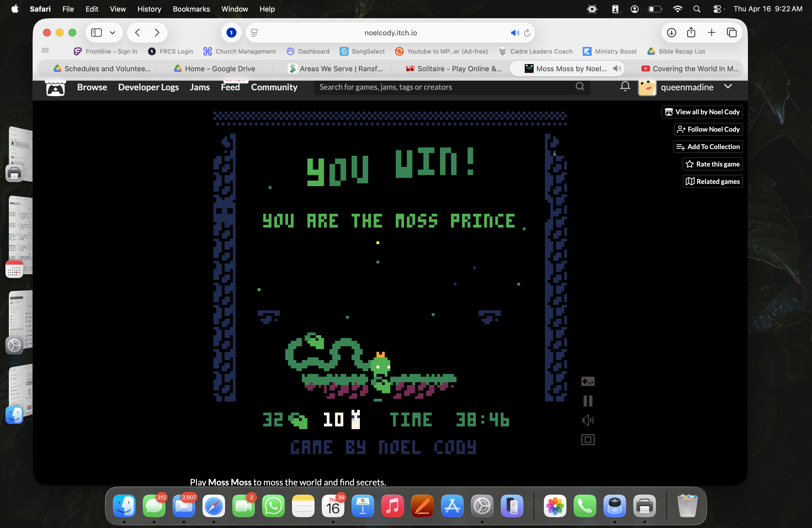Image resolution: width=812 pixels, height=528 pixels.
Task: Click the game controller controls icon
Action: [x=587, y=381]
